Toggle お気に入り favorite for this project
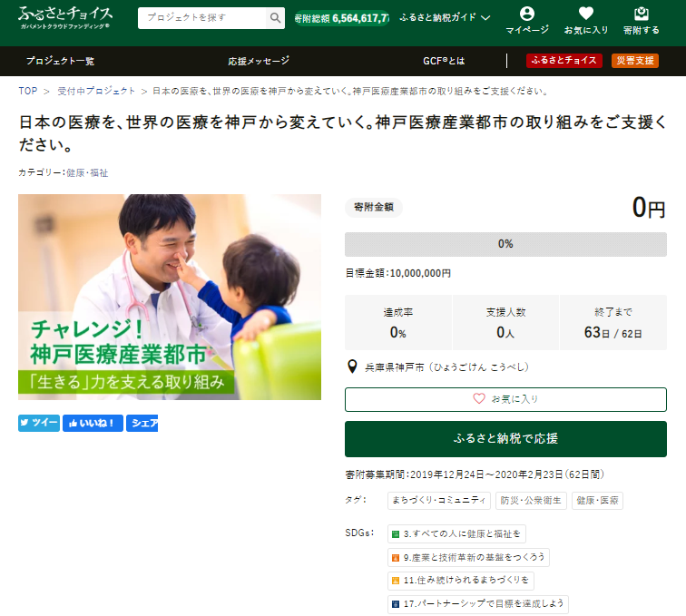 pyautogui.click(x=505, y=399)
